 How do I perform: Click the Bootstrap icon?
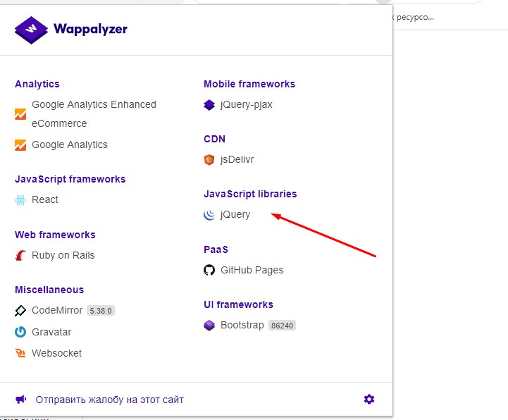(209, 325)
